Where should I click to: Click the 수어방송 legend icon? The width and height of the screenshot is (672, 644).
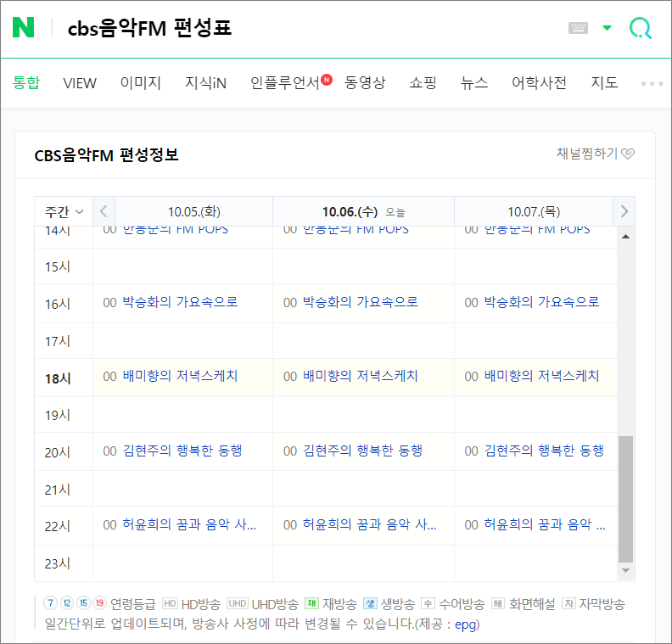(428, 603)
